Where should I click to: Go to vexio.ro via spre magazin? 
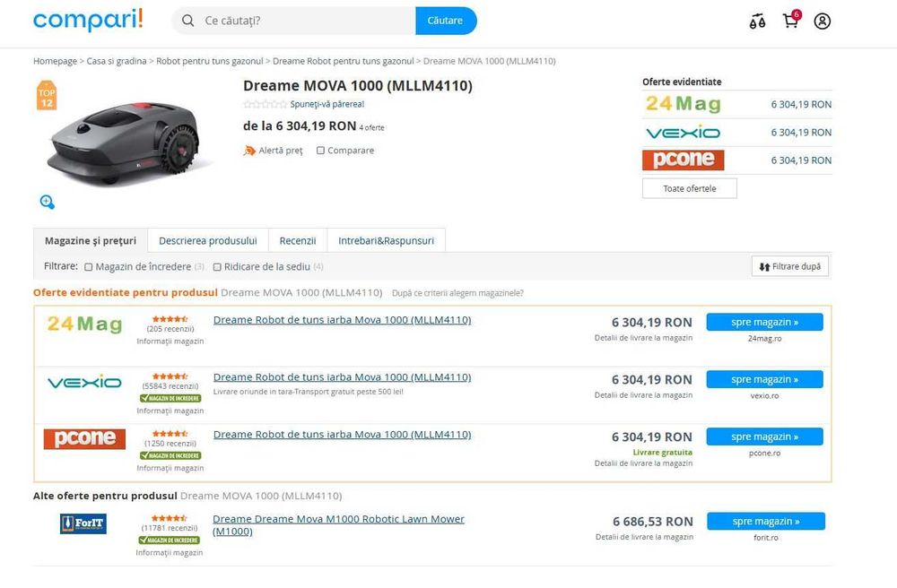[765, 379]
